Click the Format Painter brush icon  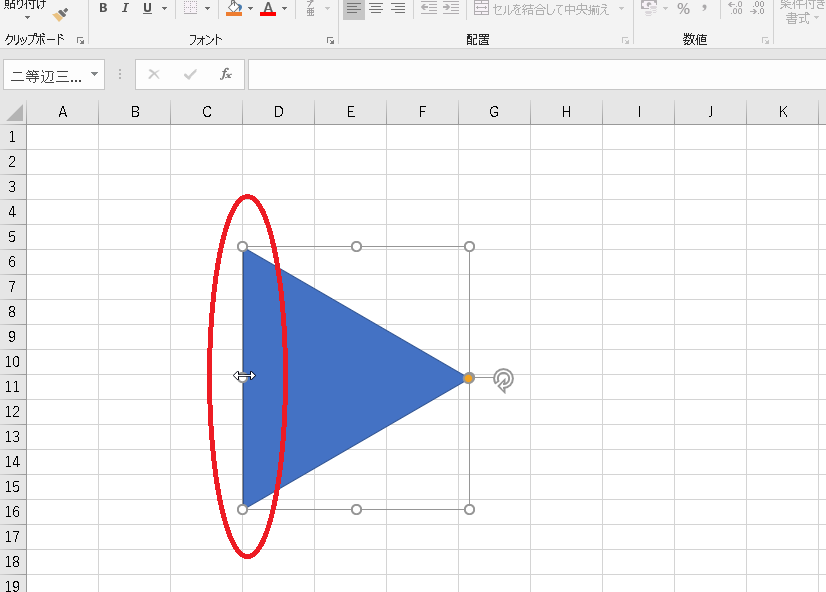click(x=61, y=15)
